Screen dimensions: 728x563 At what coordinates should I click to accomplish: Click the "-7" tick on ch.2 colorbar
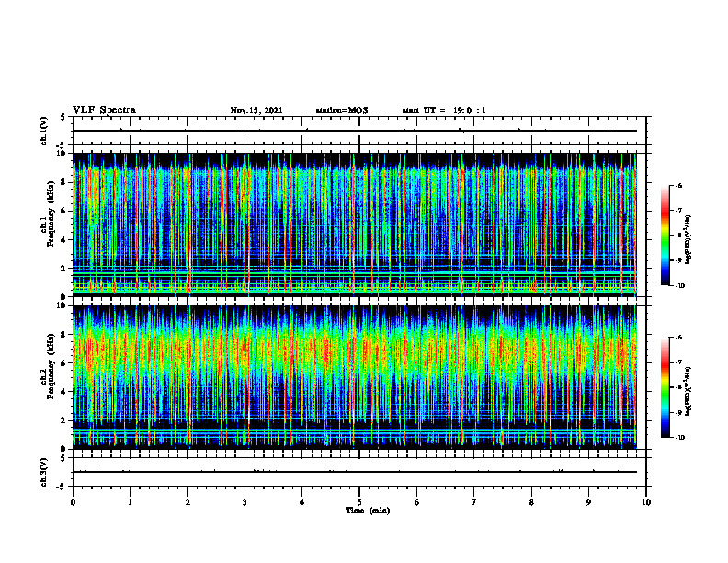678,362
